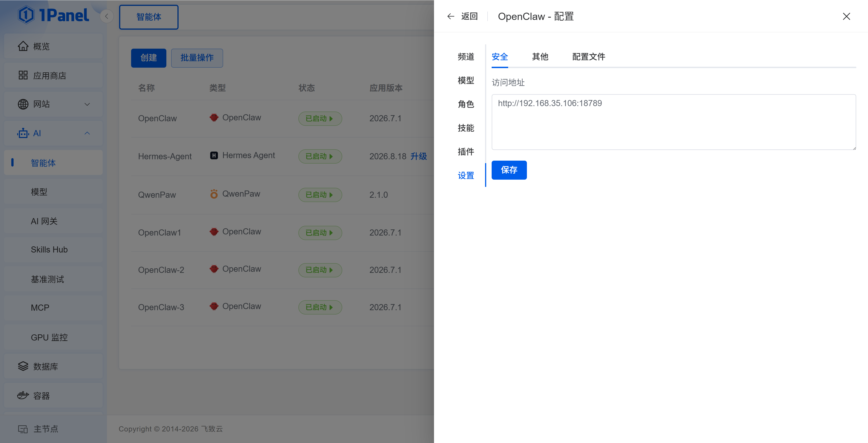Click the robot icon beside AI
Viewport: 868px width, 443px height.
click(x=23, y=133)
